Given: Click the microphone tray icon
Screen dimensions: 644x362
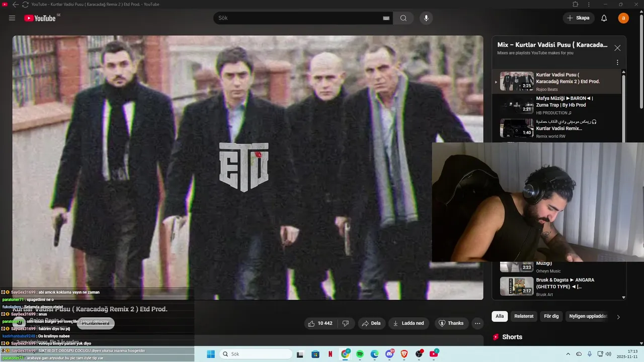Looking at the screenshot, I should 590,354.
